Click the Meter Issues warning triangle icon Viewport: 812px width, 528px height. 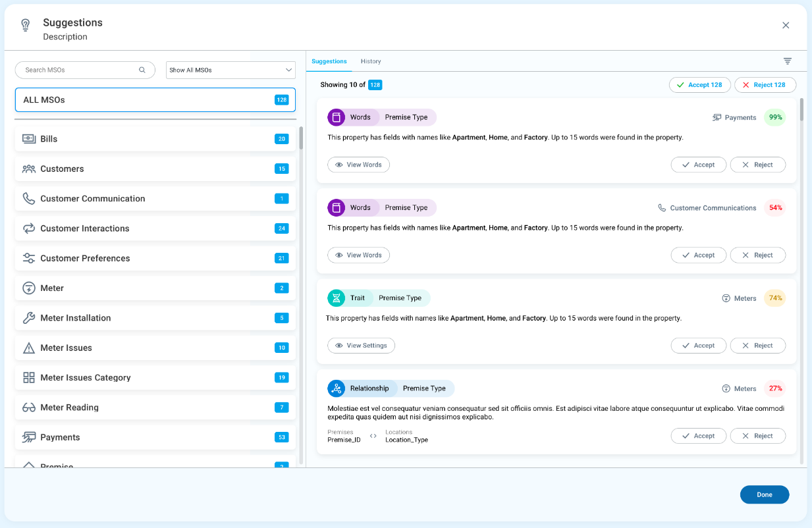[x=29, y=348]
